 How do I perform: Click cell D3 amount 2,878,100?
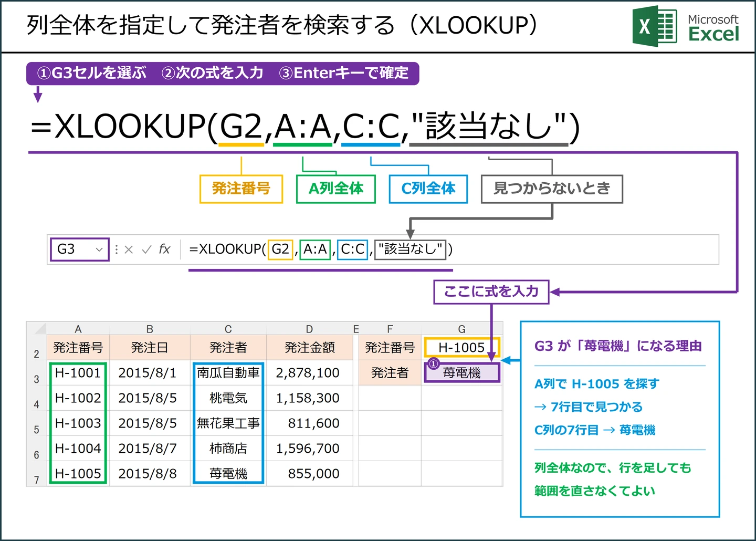coord(309,373)
